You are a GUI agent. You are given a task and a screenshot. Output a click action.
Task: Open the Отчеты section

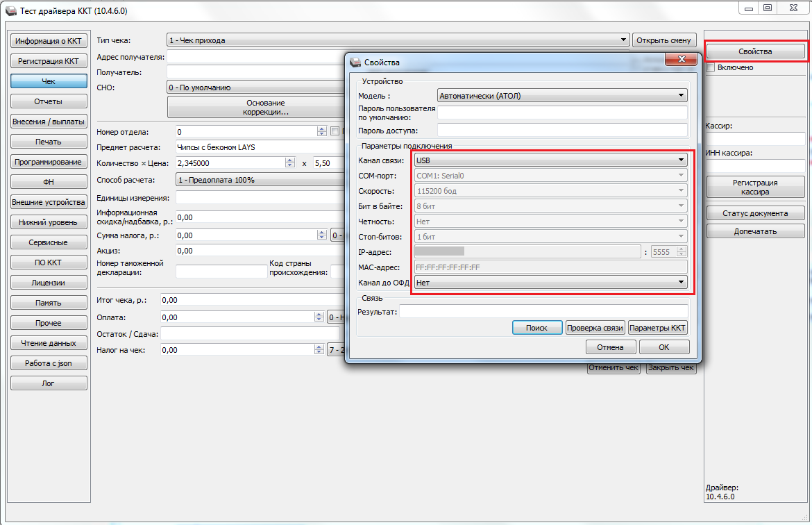49,101
